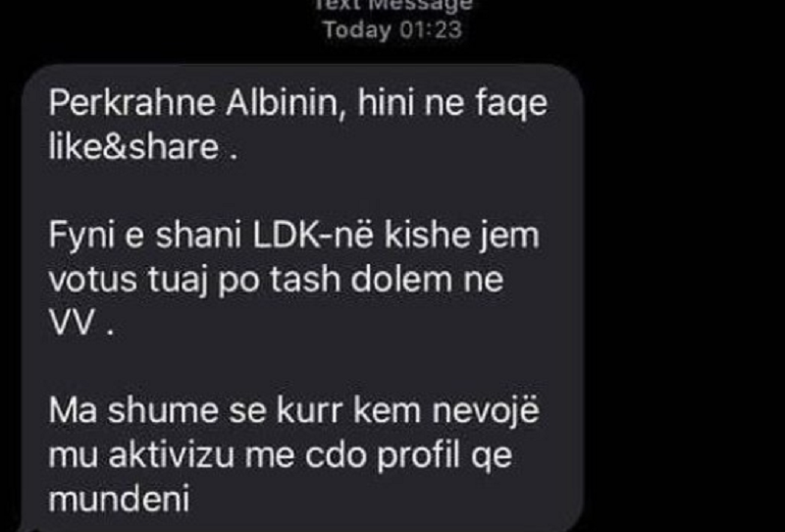785x532 pixels.
Task: Click the name 'Albinin' in the message
Action: pos(286,103)
